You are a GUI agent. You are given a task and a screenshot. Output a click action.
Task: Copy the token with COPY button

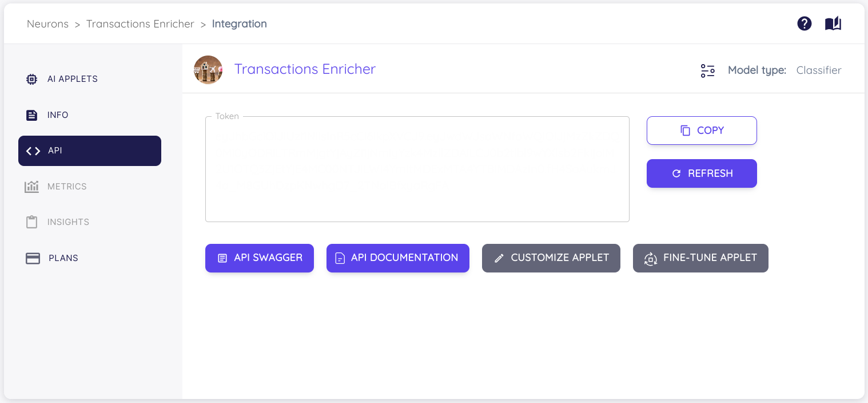tap(702, 131)
